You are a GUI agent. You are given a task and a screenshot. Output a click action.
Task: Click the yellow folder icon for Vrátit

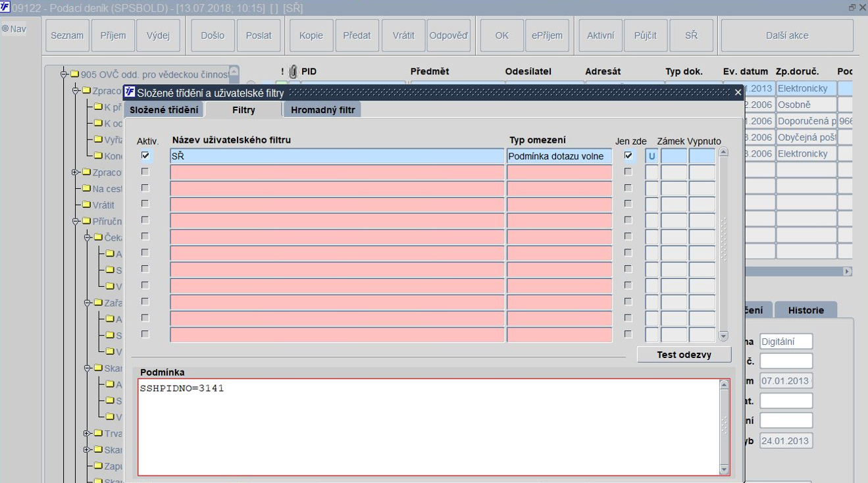tap(86, 205)
